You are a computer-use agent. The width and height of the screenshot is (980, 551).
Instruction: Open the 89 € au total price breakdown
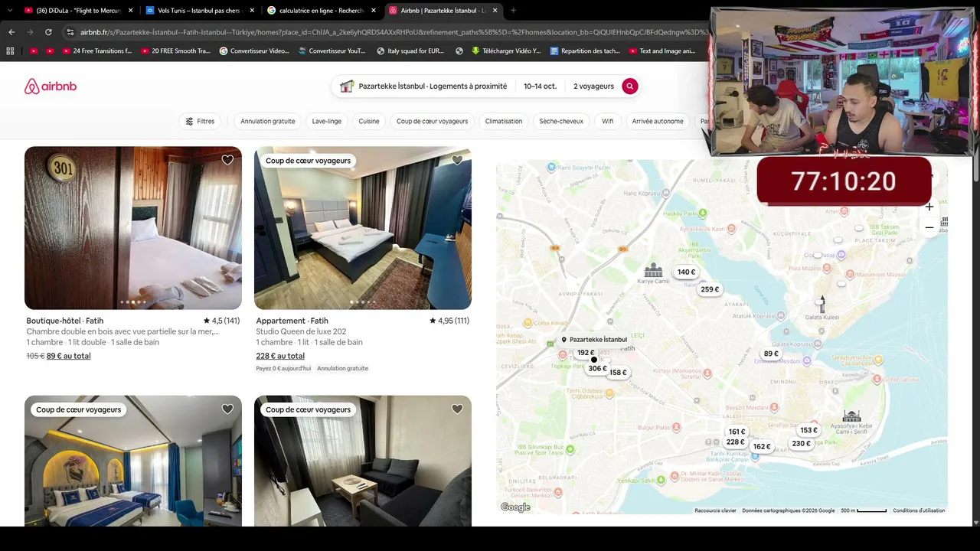point(68,356)
